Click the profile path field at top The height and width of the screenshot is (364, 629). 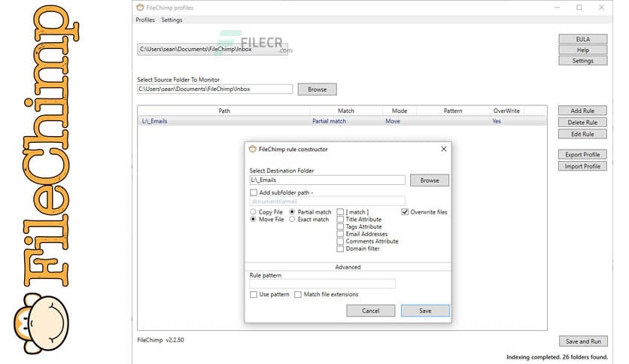213,50
